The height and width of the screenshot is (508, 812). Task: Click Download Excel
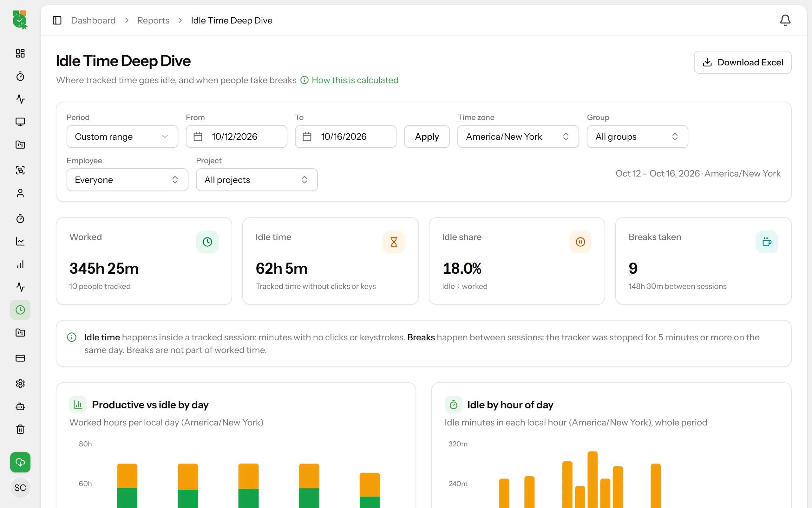pos(743,63)
